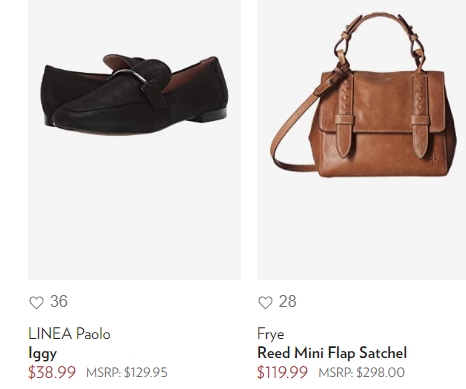Click the MSRP $129.95 text
The height and width of the screenshot is (389, 466).
click(127, 372)
